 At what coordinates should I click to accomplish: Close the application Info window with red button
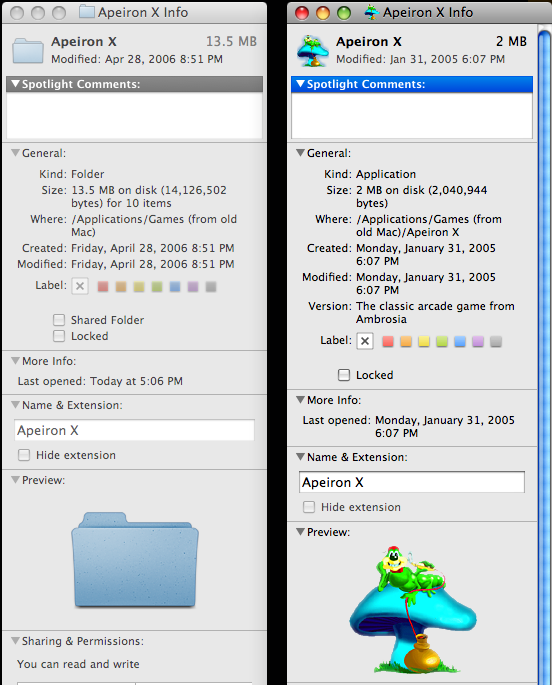302,13
